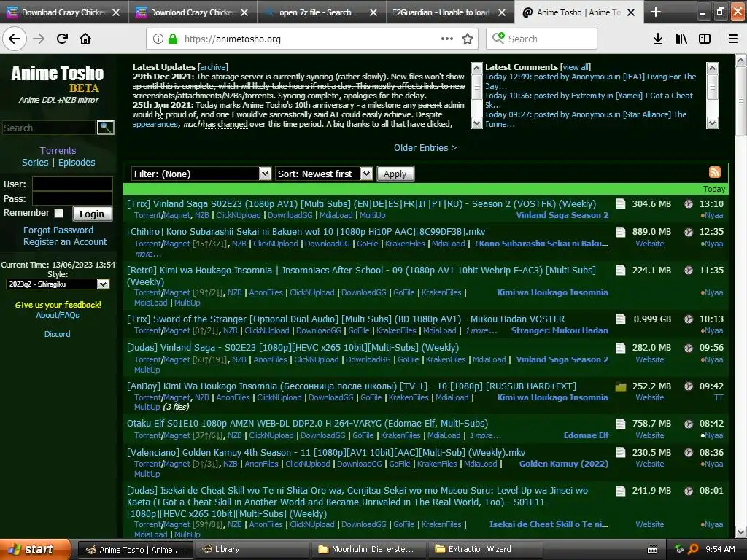Click the Anime Tosho search magnifier button

[105, 128]
